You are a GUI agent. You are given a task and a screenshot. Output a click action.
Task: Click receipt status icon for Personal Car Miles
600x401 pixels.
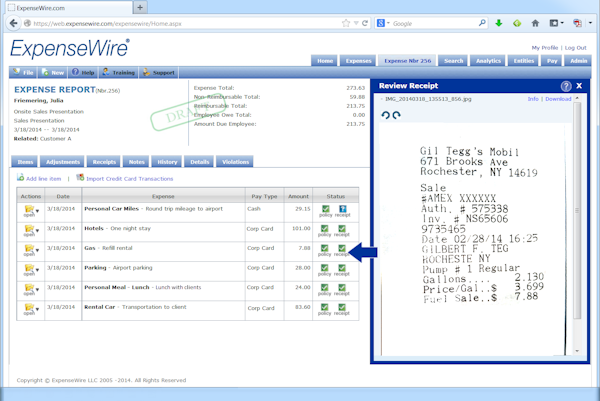342,207
